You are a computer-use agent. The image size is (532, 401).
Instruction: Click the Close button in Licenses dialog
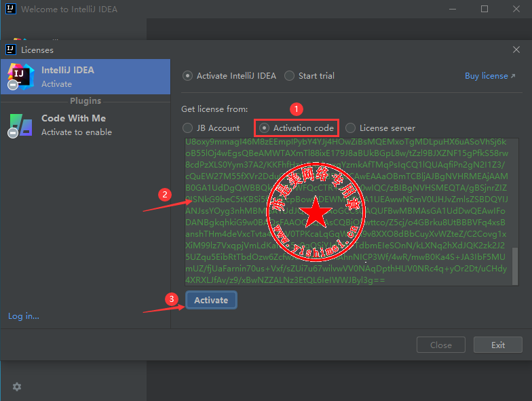[x=441, y=345]
